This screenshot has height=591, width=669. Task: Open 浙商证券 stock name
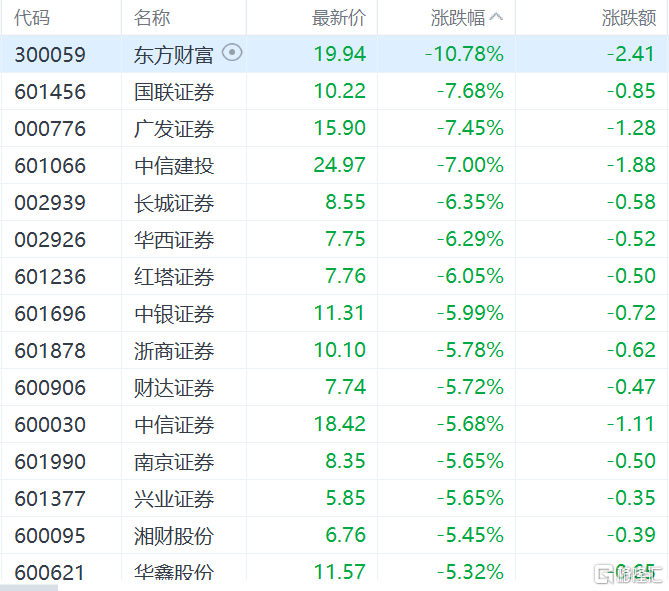[174, 351]
